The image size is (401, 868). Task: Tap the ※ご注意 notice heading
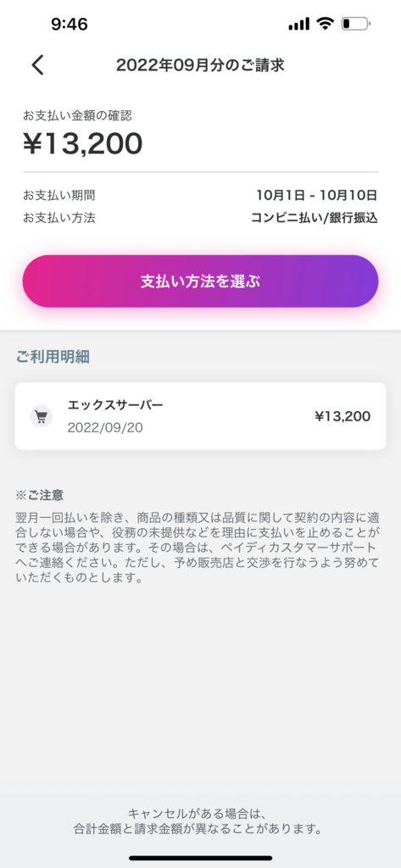point(43,494)
